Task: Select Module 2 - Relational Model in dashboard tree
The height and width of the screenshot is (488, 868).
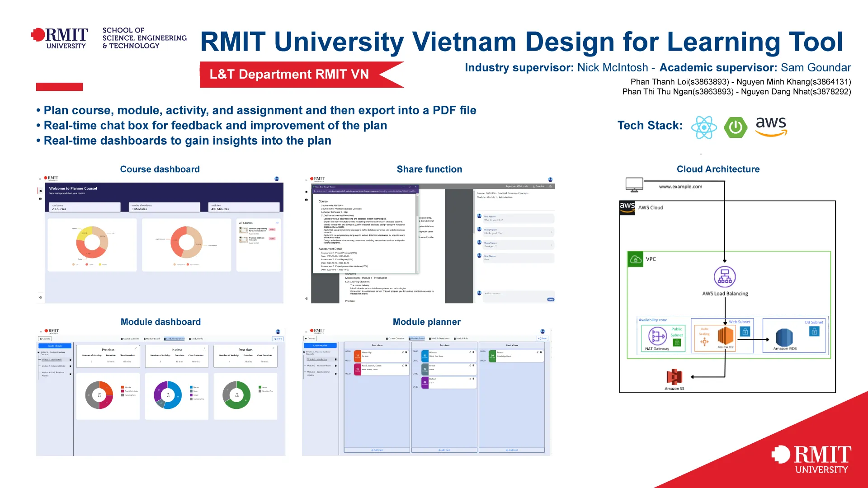Action: coord(53,366)
